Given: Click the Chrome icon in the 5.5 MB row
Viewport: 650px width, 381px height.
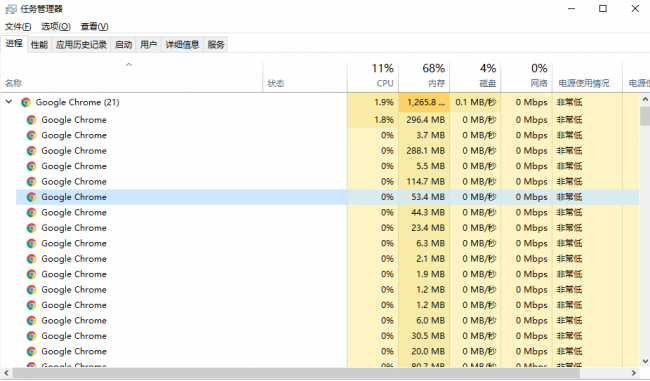Looking at the screenshot, I should coord(32,166).
